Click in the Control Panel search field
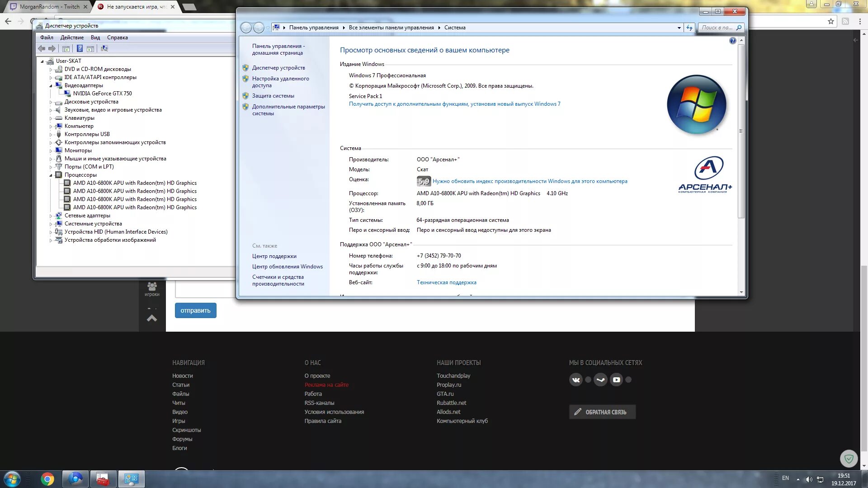868x488 pixels. point(717,28)
